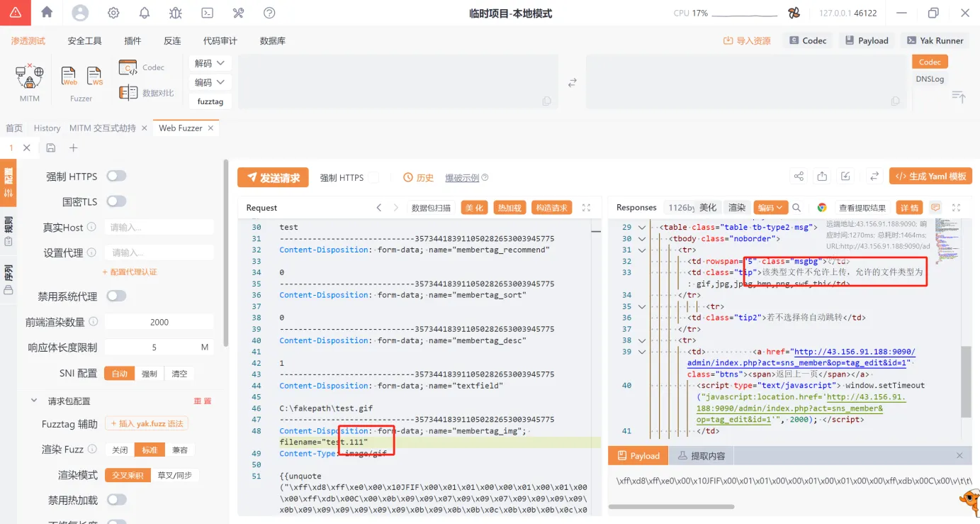Click the orange comment icon in Responses
The image size is (980, 524).
tap(935, 208)
